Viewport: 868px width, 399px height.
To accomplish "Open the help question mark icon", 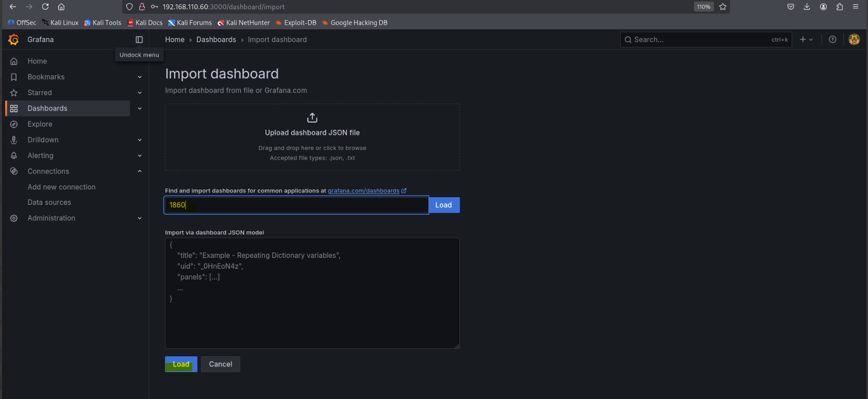I will 832,40.
